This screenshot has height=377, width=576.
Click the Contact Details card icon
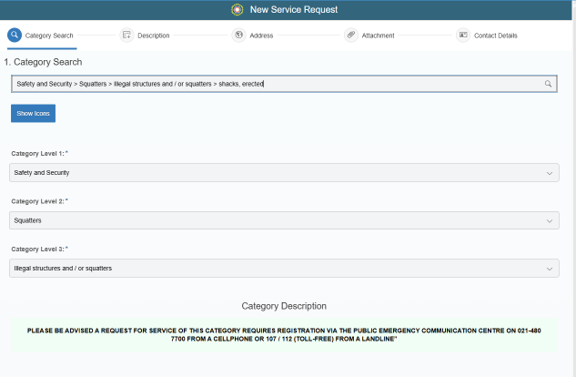click(x=463, y=35)
